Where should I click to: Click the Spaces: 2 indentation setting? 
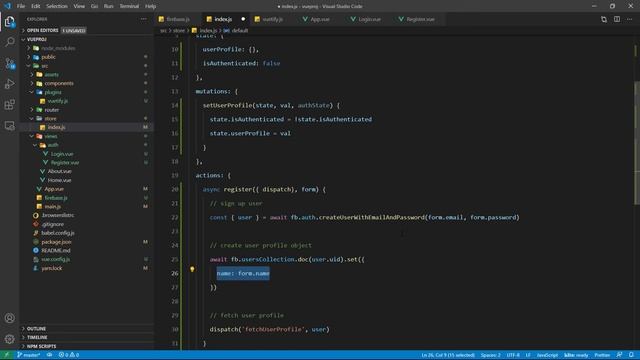(x=491, y=355)
